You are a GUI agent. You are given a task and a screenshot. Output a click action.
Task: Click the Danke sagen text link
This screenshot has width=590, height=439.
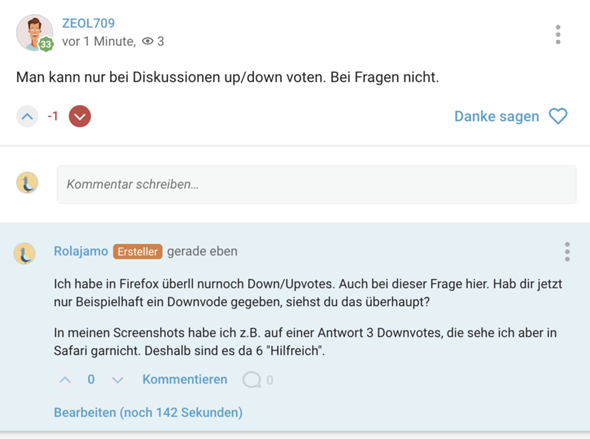pyautogui.click(x=497, y=116)
